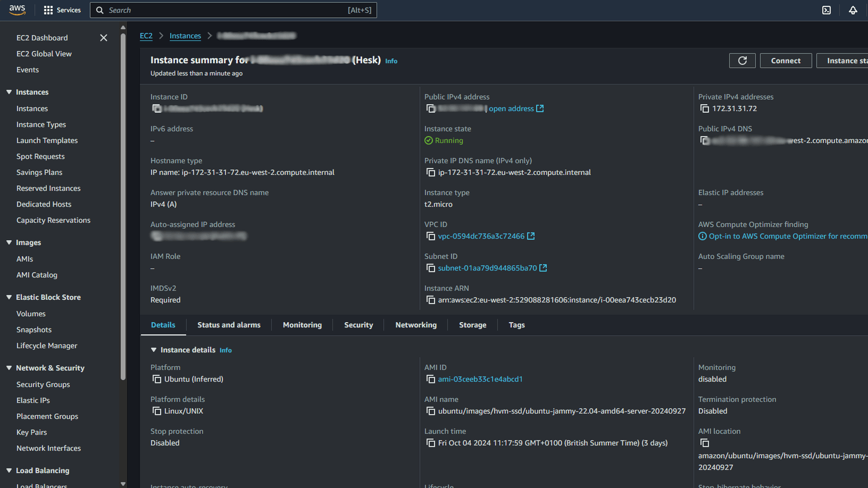868x488 pixels.
Task: Open the subnet-01aa79d944865ba70 link
Action: 487,268
